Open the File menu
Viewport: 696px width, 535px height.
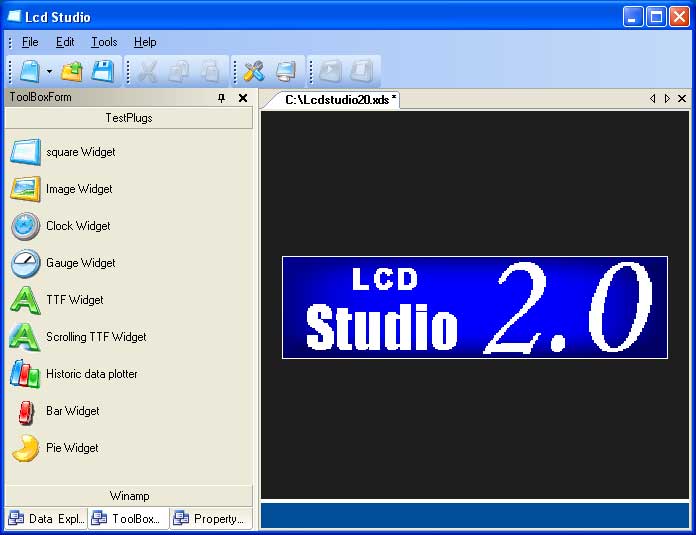[30, 42]
